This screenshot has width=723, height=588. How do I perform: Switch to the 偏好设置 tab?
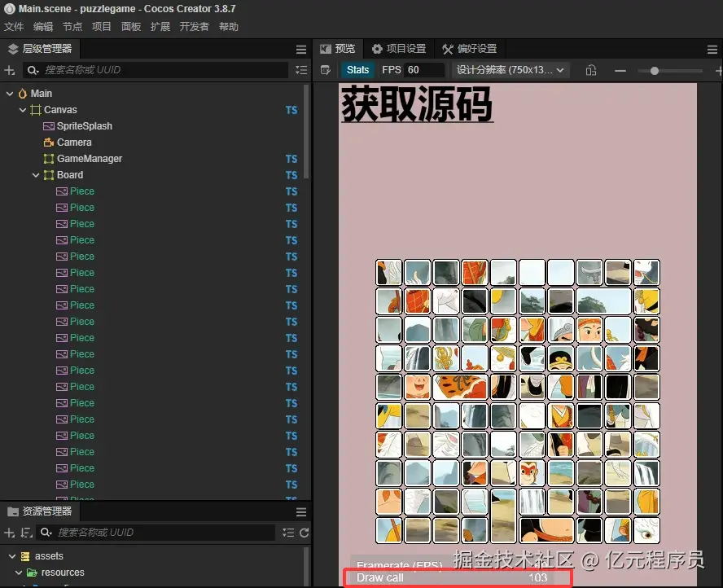(469, 49)
